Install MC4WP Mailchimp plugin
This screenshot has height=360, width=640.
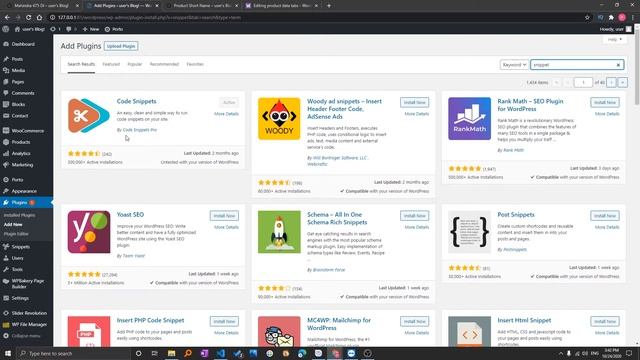pyautogui.click(x=414, y=321)
